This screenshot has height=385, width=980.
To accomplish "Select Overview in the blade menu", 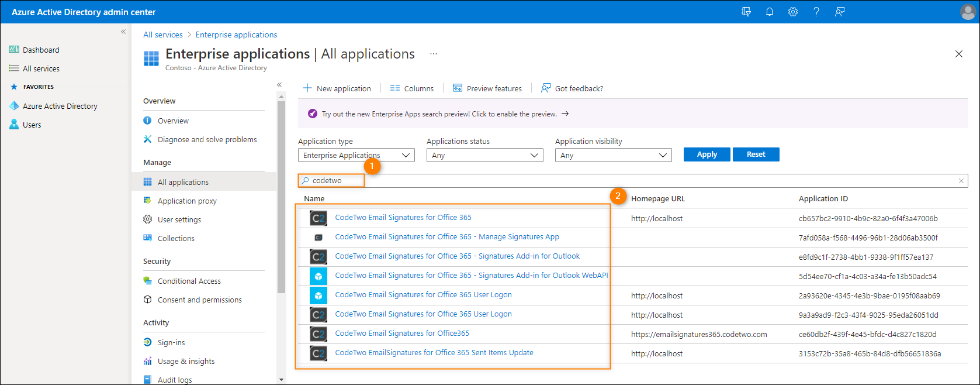I will coord(173,121).
